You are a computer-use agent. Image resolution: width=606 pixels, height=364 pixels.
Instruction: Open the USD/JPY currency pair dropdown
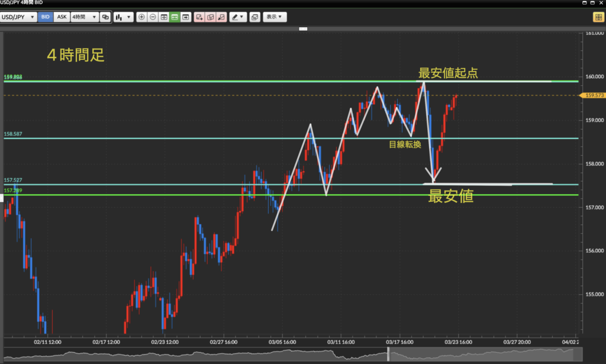[18, 17]
